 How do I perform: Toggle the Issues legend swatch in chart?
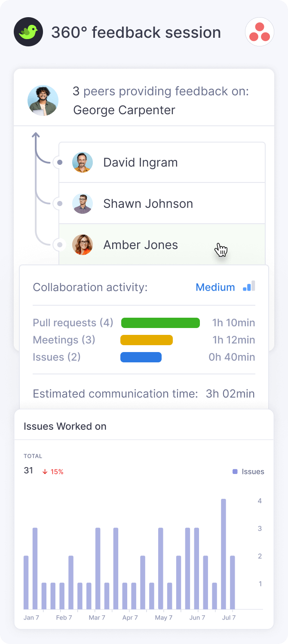pyautogui.click(x=235, y=471)
